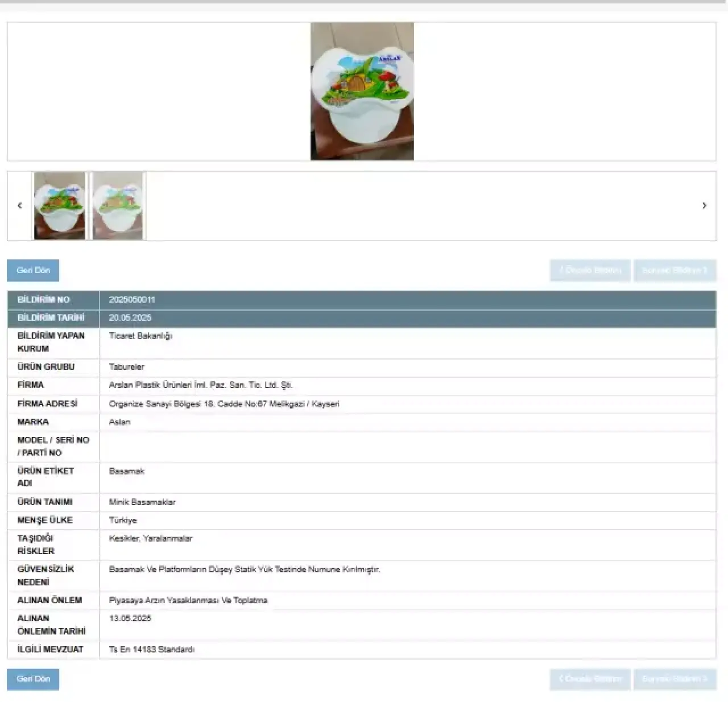Click the Ts En 14183 Standardı text
This screenshot has width=728, height=702.
(152, 650)
